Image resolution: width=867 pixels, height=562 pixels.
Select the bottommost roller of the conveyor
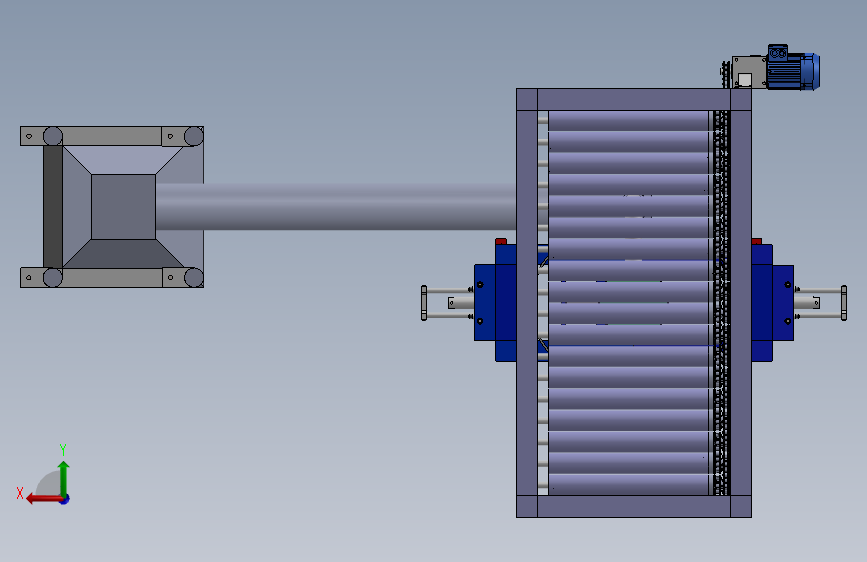[x=629, y=485]
